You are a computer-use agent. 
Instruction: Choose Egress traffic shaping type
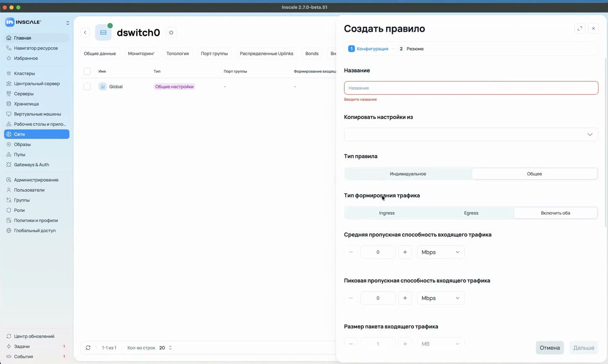471,213
